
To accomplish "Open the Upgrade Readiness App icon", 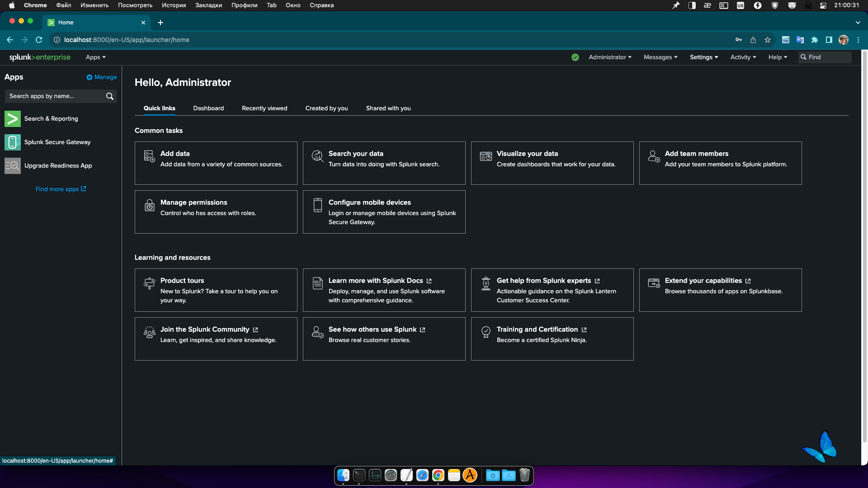I will click(13, 166).
